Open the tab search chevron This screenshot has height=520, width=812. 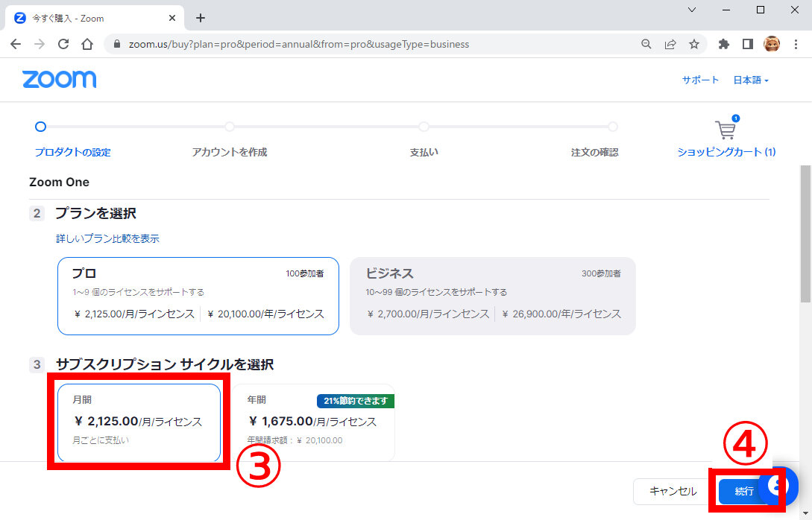[692, 10]
